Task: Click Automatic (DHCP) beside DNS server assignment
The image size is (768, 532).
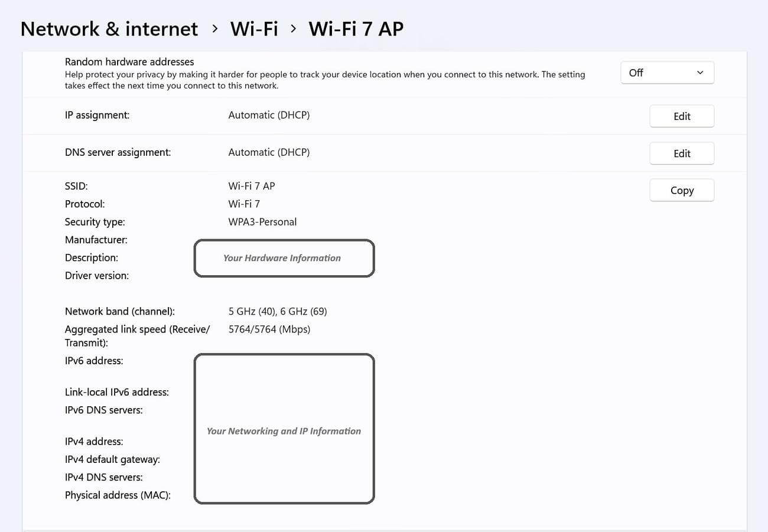Action: (x=269, y=152)
